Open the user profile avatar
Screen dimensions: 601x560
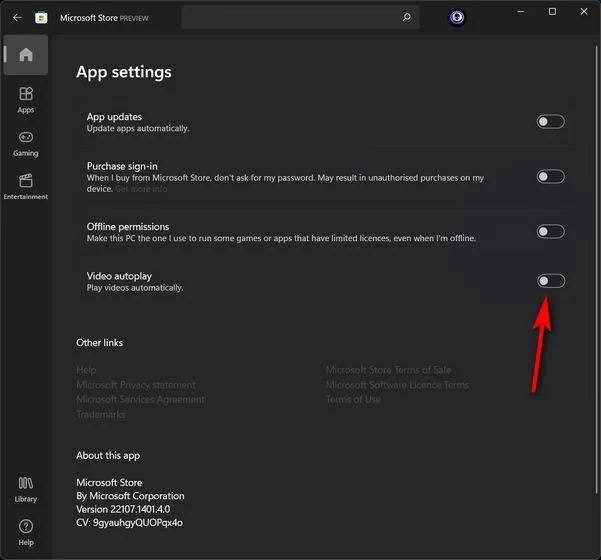click(x=456, y=17)
